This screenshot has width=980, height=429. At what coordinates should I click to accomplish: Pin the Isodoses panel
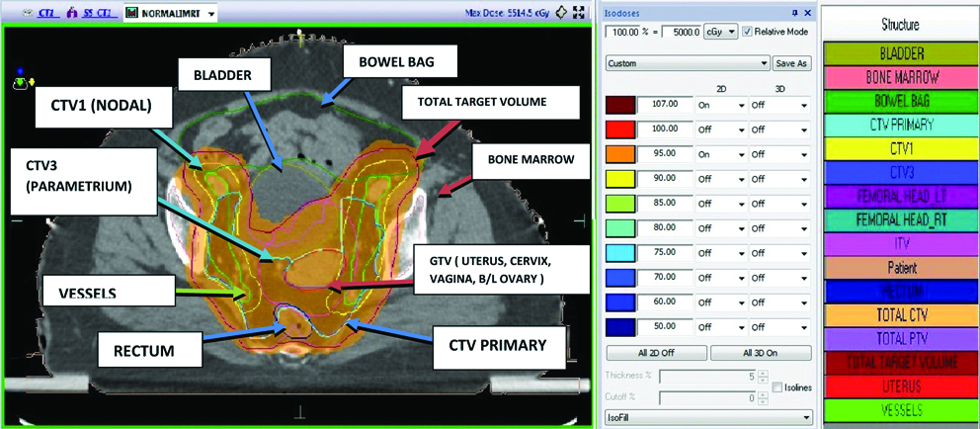click(793, 13)
